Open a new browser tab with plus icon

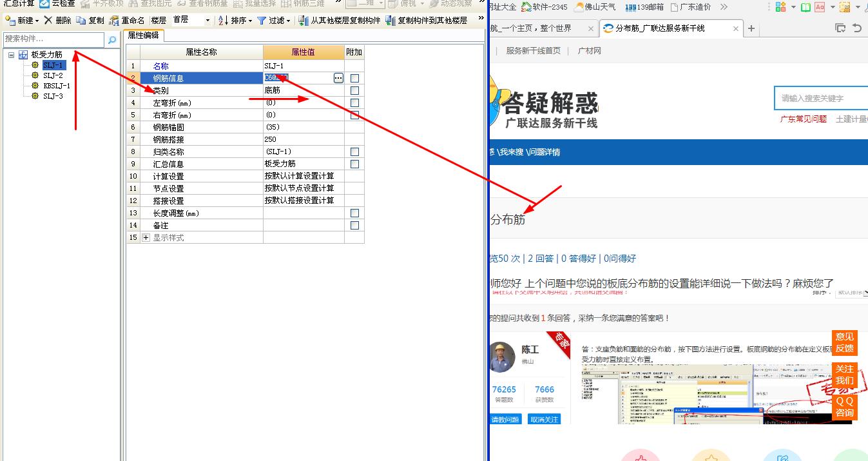[751, 28]
